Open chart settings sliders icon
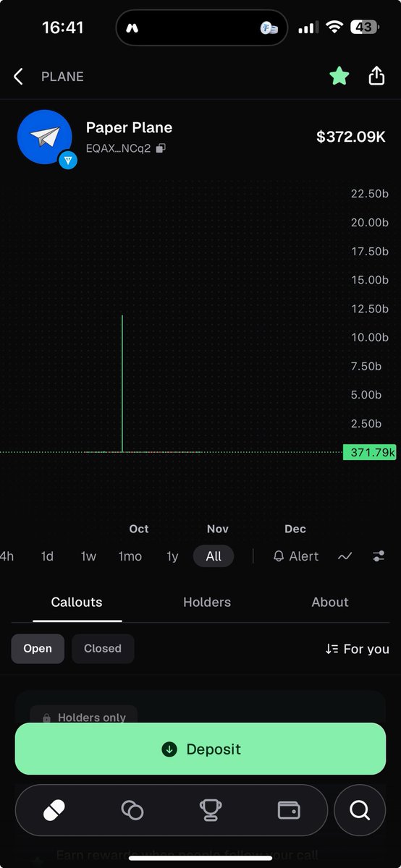Viewport: 401px width, 868px height. 379,556
